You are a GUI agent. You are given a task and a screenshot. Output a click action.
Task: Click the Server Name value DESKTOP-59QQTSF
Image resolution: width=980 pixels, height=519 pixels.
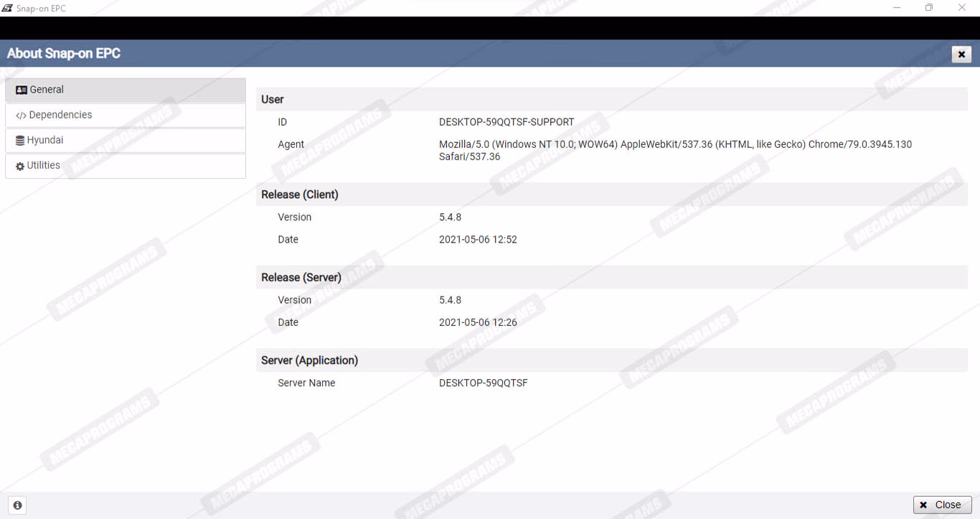(x=483, y=383)
